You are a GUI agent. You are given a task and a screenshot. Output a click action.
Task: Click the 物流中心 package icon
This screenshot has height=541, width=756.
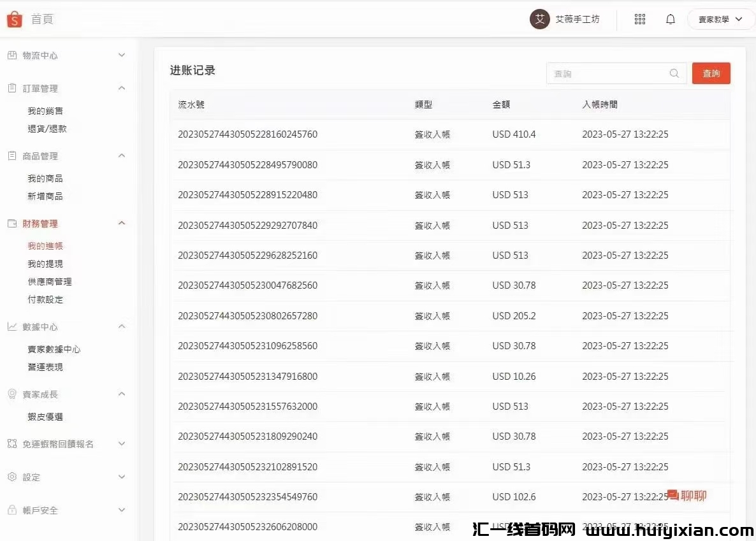(12, 55)
